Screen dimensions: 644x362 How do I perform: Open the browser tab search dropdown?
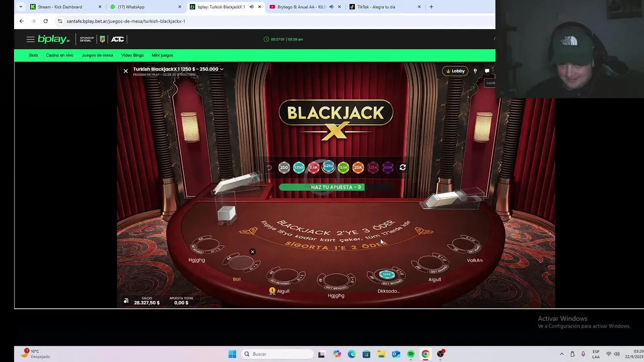tap(21, 7)
